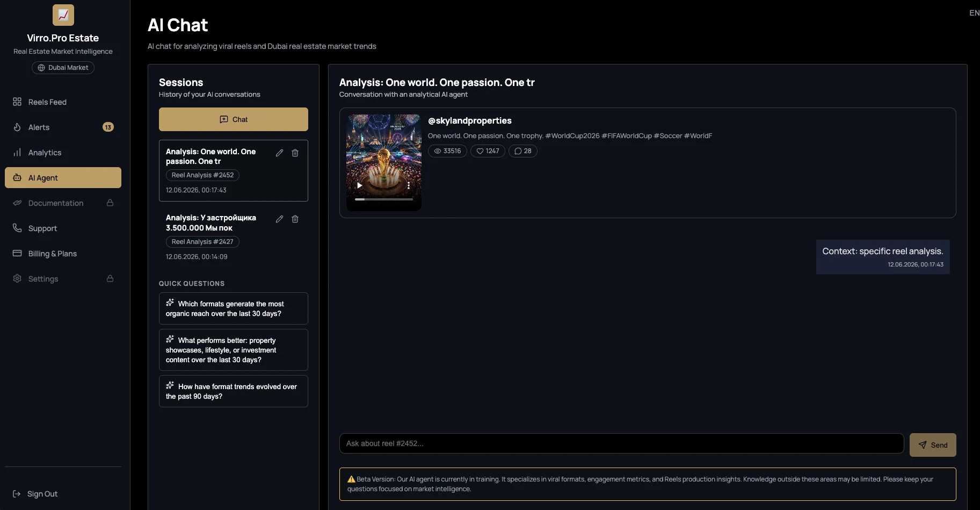Viewport: 980px width, 510px height.
Task: Open the reel video options three-dot menu
Action: click(x=409, y=185)
